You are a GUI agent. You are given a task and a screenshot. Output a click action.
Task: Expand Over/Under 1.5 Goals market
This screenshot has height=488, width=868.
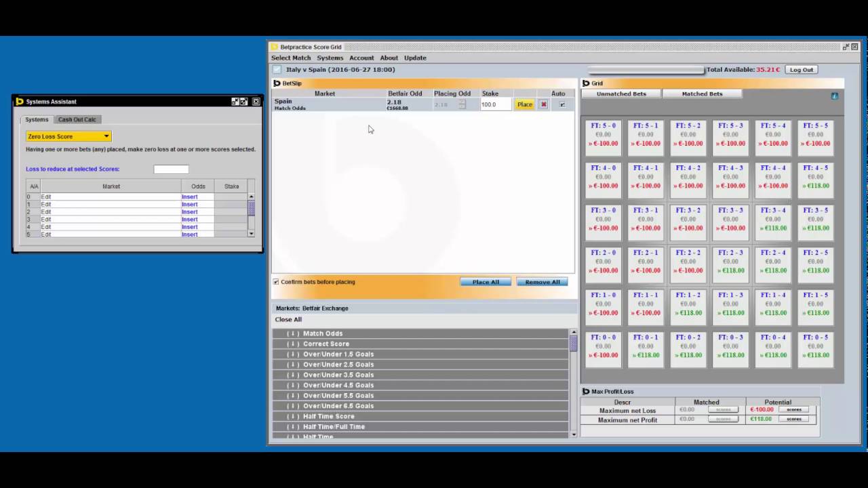click(420, 354)
